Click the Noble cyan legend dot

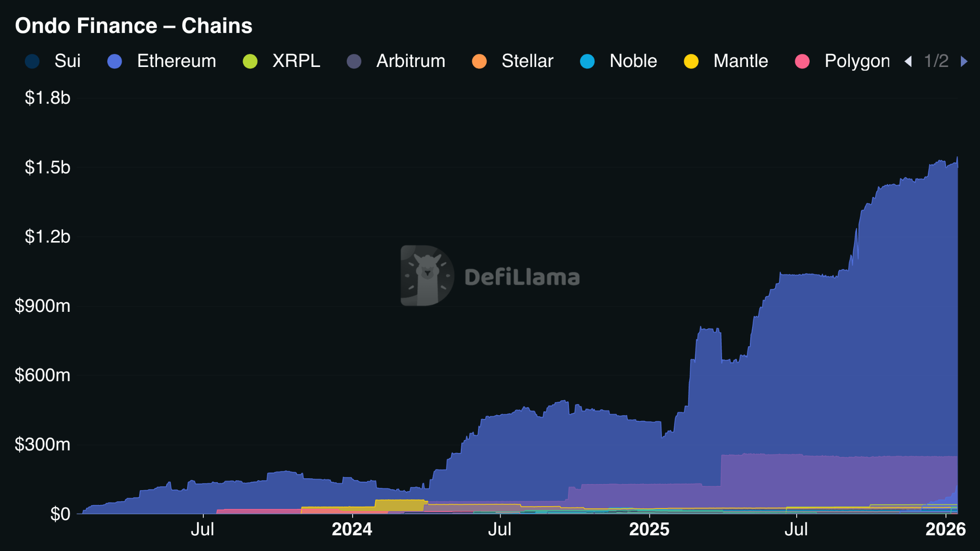click(x=587, y=62)
